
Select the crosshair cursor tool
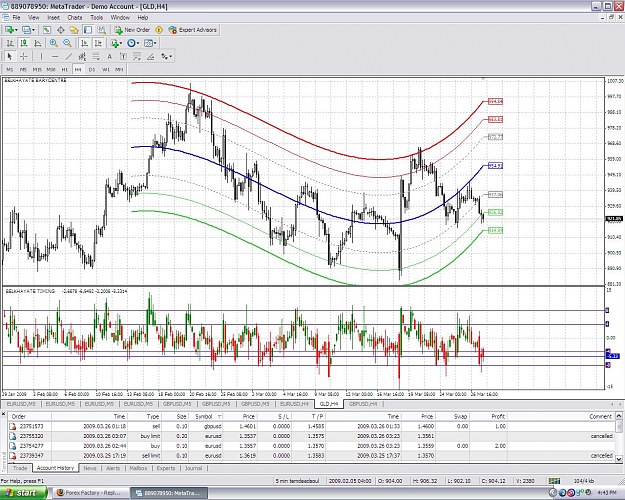coord(24,56)
